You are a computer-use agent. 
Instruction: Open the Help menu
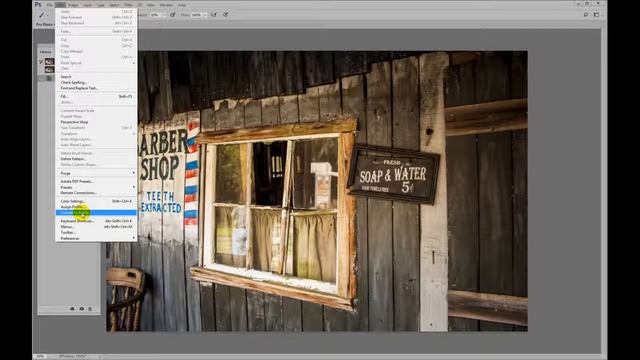[182, 5]
